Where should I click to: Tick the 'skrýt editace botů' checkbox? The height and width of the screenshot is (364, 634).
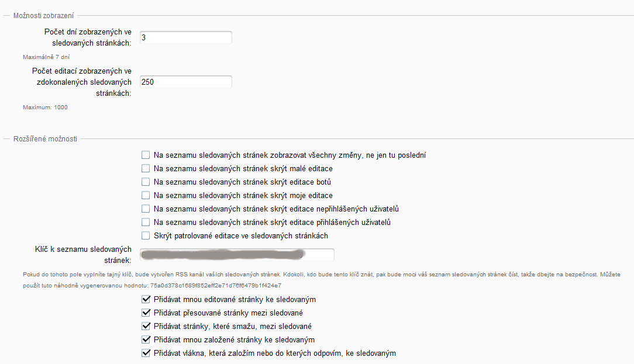pos(146,182)
